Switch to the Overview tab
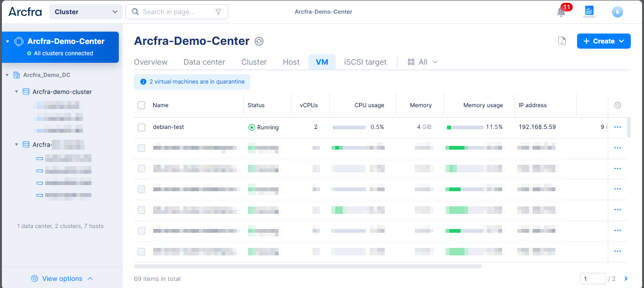Screen dimensions: 644x288 click(150, 62)
